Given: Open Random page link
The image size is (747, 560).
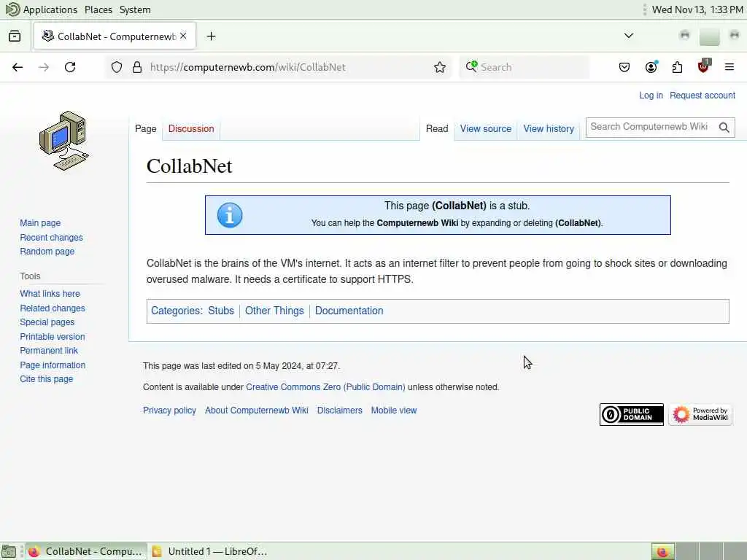Looking at the screenshot, I should tap(47, 251).
